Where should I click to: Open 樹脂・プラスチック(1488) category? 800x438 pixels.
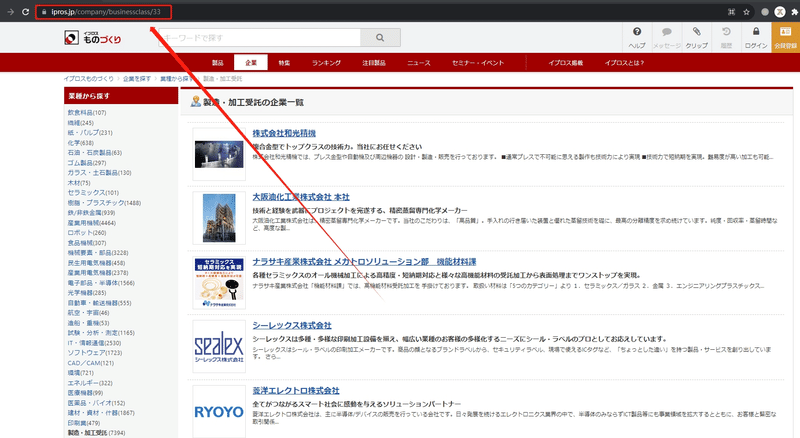[104, 203]
